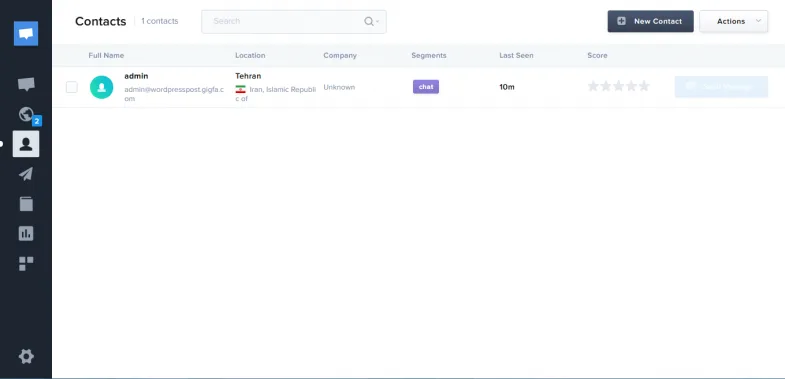Set admin score to three stars
The image size is (785, 379).
(619, 87)
